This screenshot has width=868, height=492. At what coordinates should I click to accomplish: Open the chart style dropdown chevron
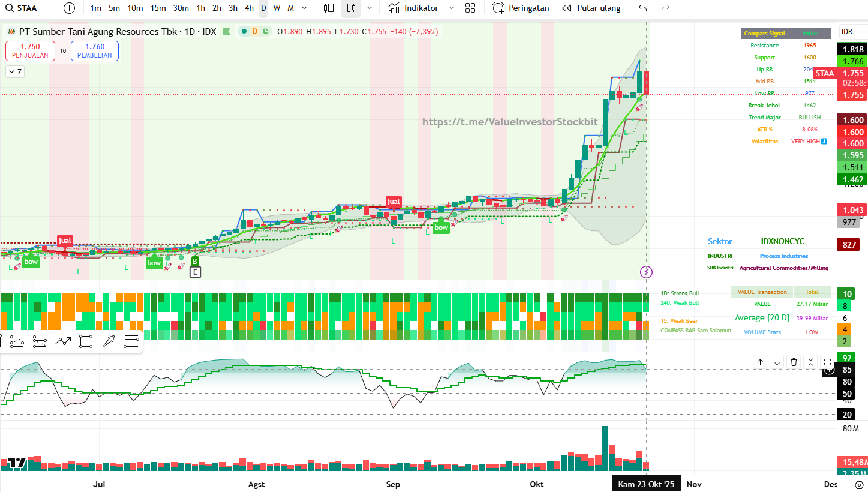[x=369, y=8]
